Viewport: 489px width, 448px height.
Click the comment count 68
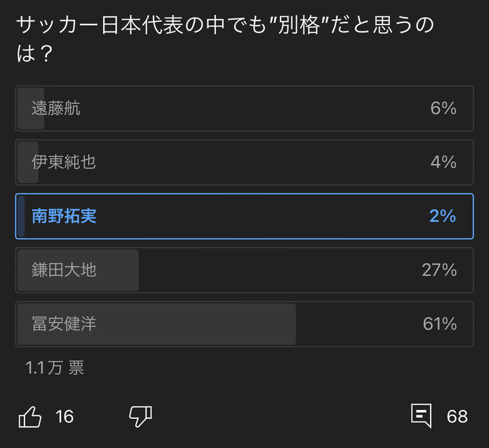pos(457,416)
